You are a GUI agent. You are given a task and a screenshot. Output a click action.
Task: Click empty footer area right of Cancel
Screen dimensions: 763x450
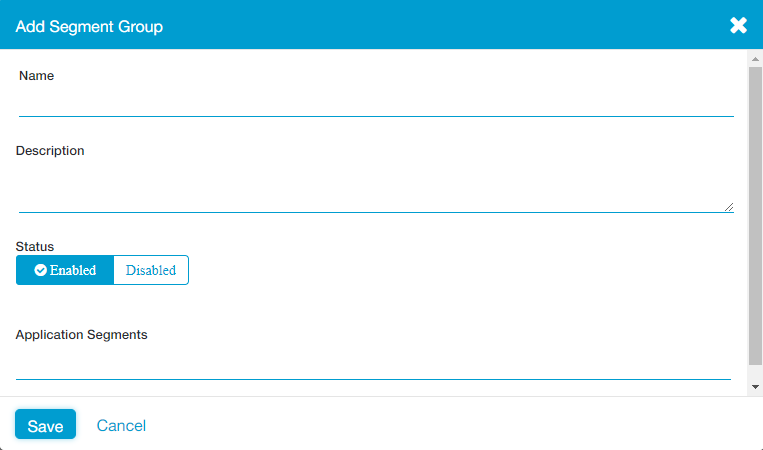tap(450, 426)
